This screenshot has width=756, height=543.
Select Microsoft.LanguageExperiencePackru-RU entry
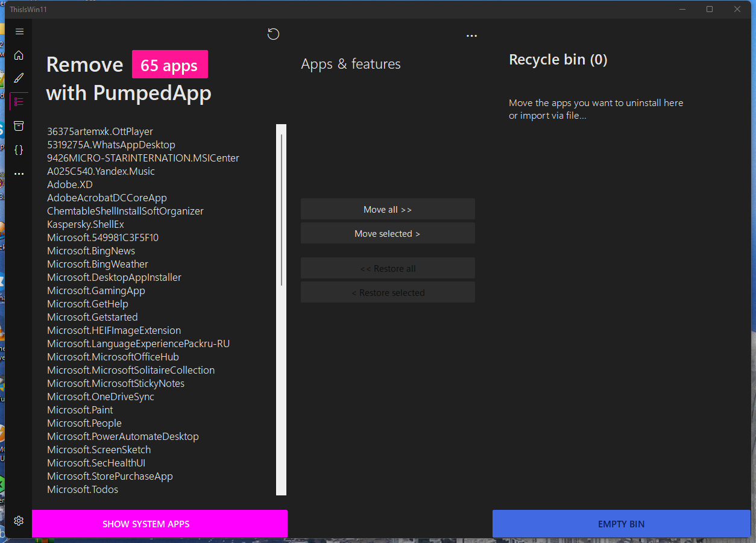pos(138,344)
